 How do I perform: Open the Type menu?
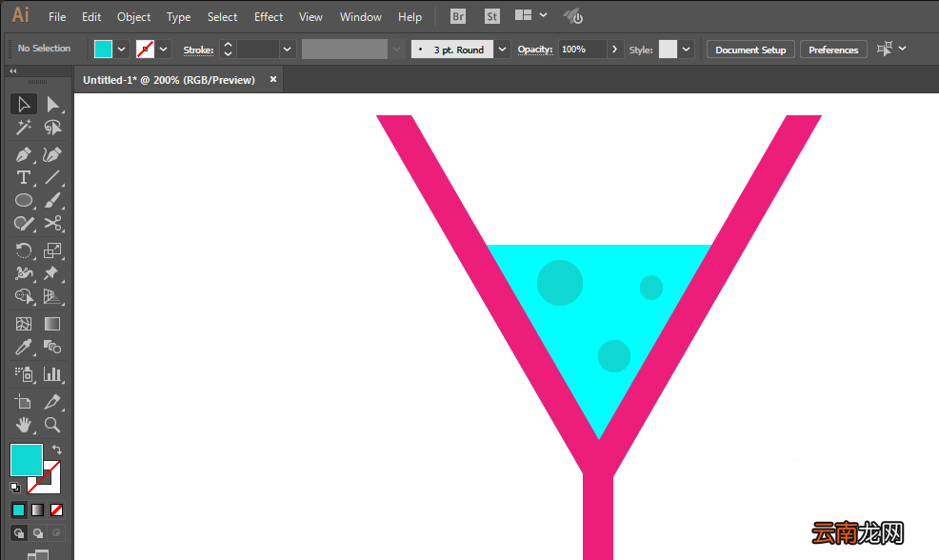coord(178,17)
